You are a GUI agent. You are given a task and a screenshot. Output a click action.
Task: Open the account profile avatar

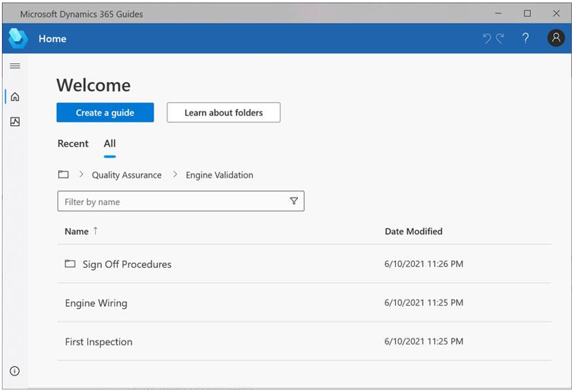[555, 38]
